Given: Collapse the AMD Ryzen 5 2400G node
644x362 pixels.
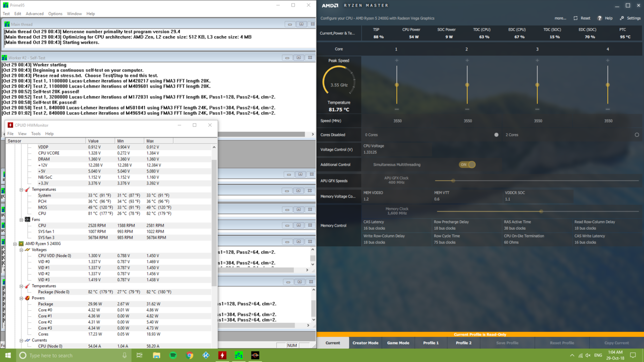Looking at the screenshot, I should [15, 244].
